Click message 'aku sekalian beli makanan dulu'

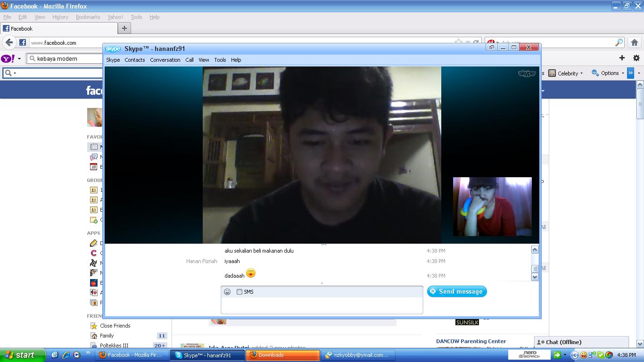[259, 251]
